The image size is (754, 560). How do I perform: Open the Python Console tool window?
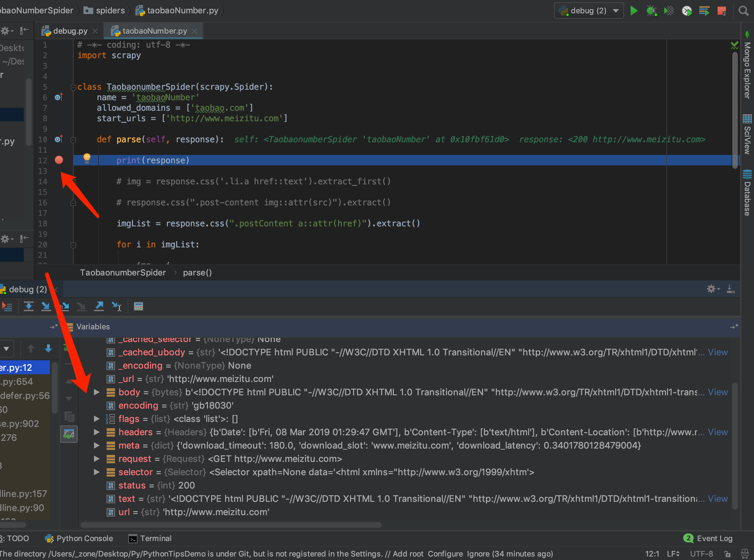79,538
